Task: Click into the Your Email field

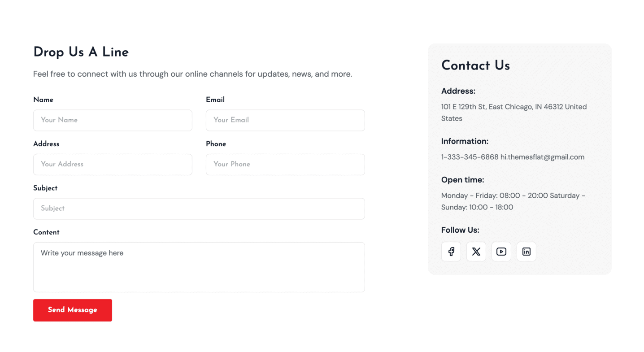Action: [x=285, y=120]
